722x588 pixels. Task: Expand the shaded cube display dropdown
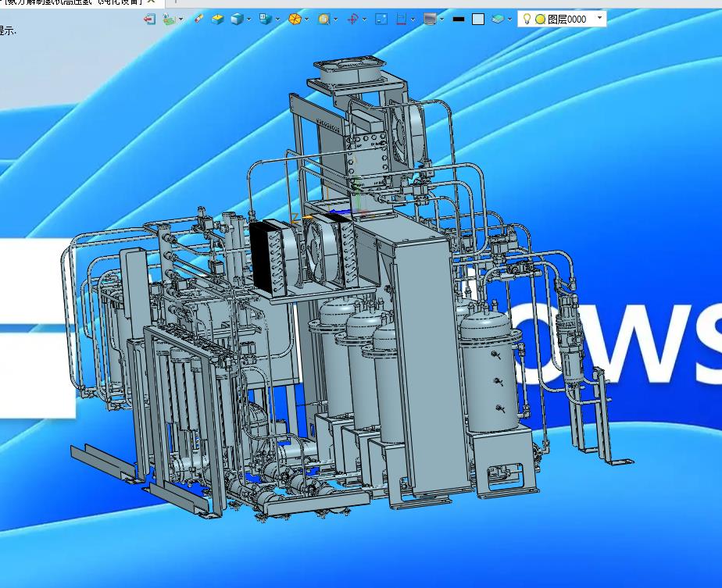click(248, 20)
